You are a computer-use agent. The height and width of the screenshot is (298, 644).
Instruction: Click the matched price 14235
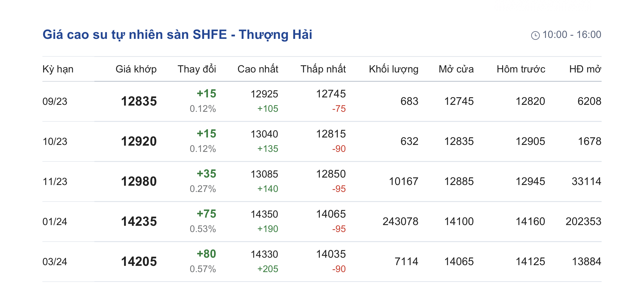pyautogui.click(x=139, y=222)
